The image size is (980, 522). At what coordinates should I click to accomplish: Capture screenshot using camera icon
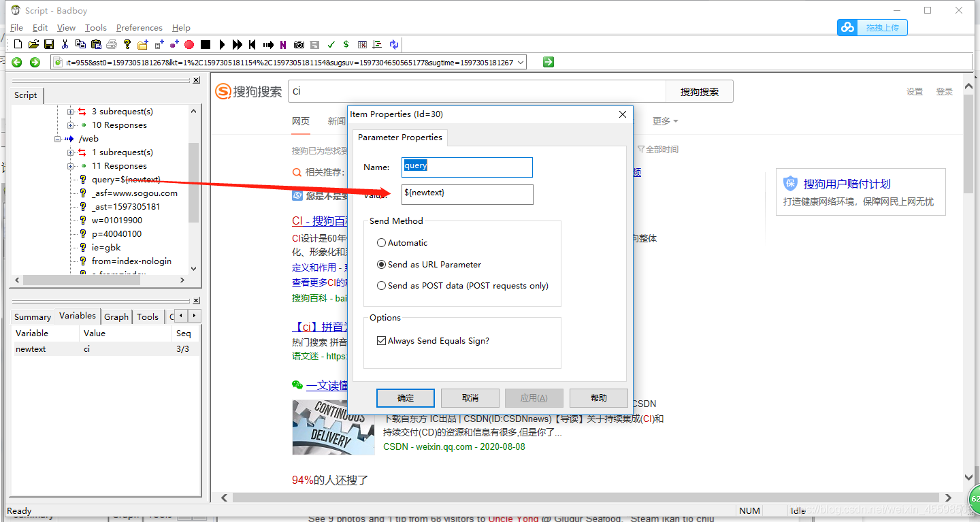click(299, 44)
